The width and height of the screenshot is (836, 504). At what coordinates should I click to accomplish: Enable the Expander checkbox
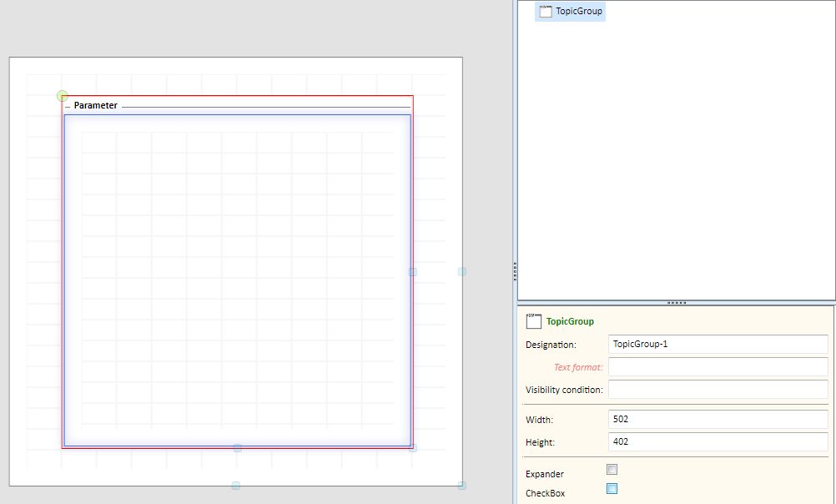coord(612,470)
